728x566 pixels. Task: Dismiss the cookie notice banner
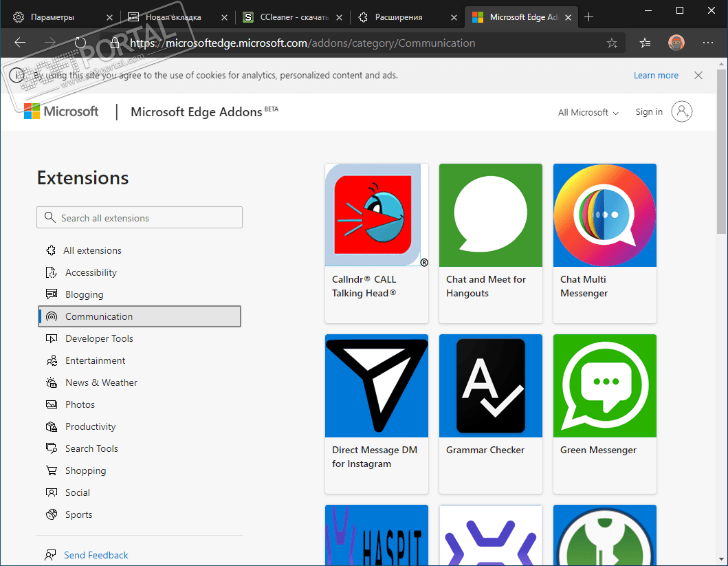click(x=698, y=75)
